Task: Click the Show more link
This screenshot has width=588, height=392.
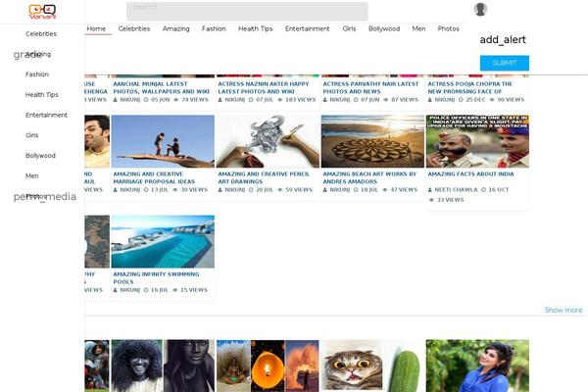Action: click(x=563, y=310)
